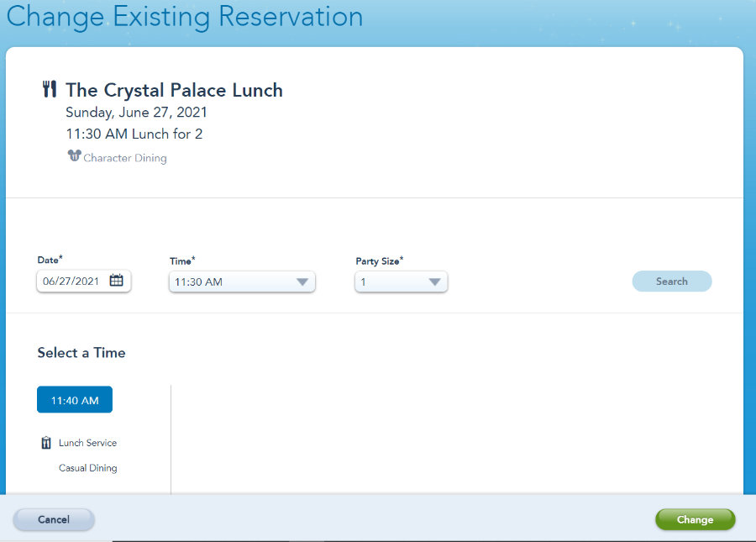756x542 pixels.
Task: Click the Casual Dining text
Action: click(87, 468)
